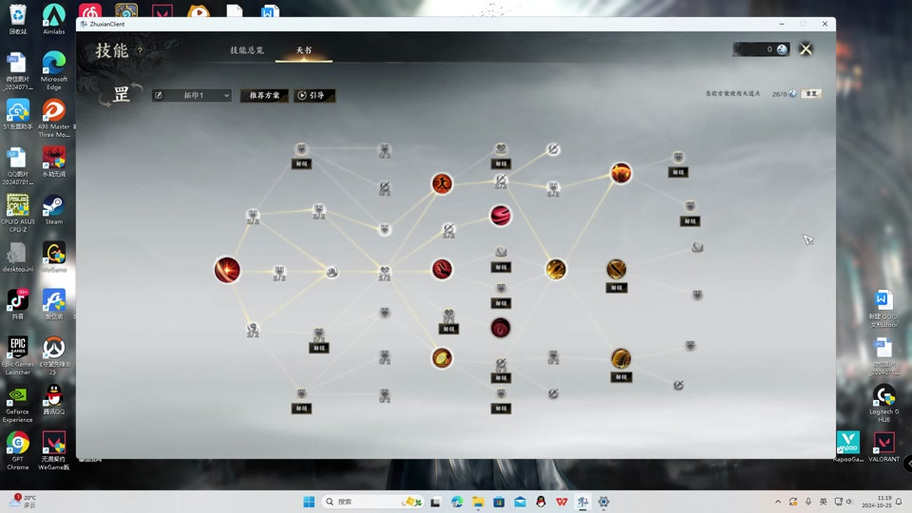Click the dark red spiral skill node
This screenshot has height=513, width=912.
[500, 327]
